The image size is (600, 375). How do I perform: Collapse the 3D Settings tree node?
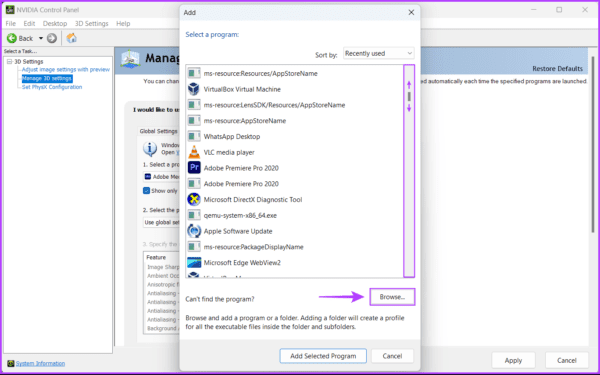(10, 62)
